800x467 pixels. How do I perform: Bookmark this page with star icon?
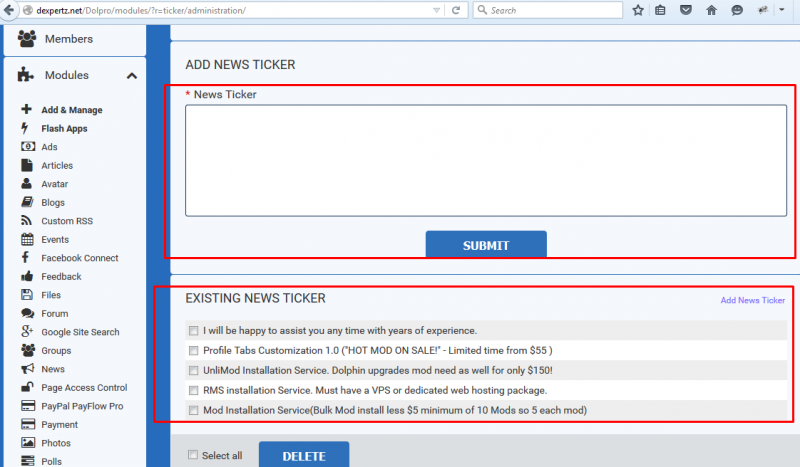pos(638,10)
